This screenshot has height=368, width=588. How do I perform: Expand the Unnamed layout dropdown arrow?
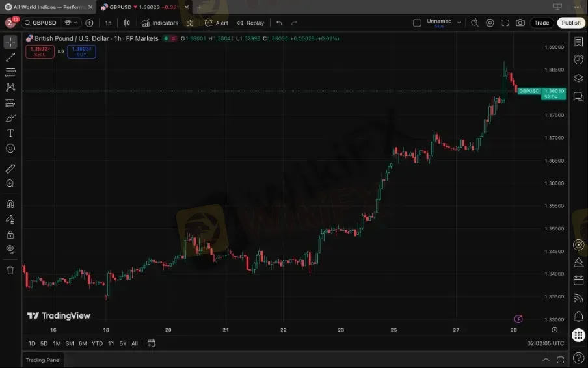[x=459, y=23]
